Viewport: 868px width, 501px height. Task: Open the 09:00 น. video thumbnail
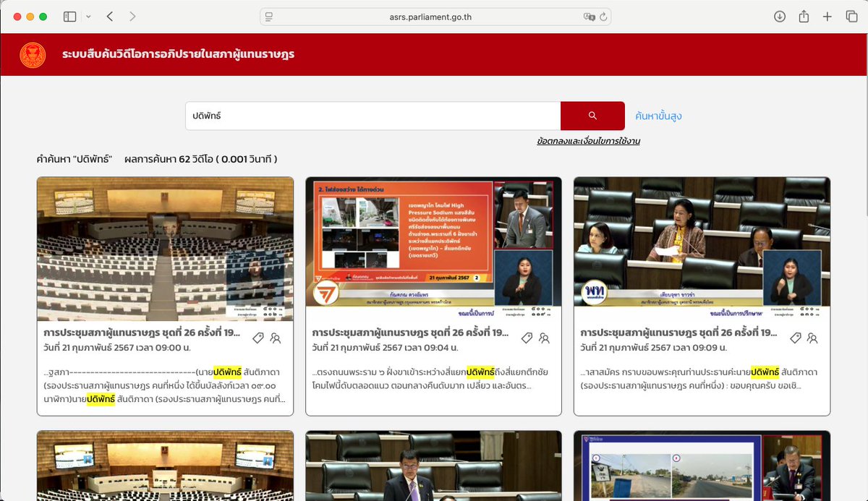coord(165,249)
